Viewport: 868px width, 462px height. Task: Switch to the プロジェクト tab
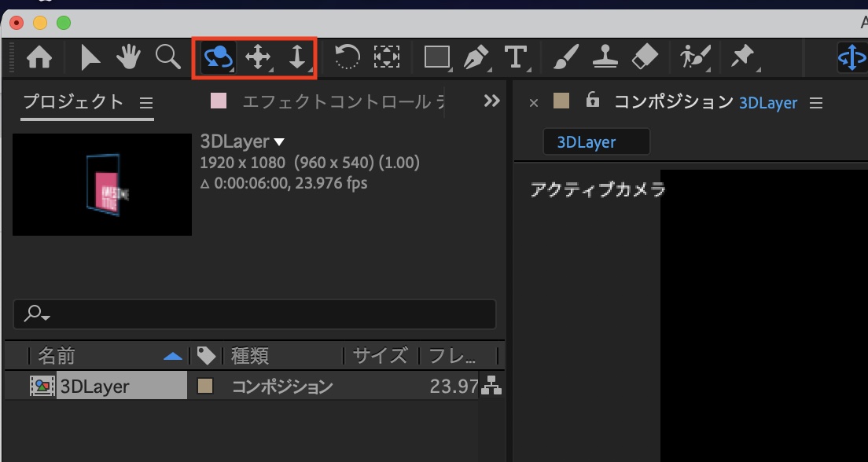click(73, 102)
